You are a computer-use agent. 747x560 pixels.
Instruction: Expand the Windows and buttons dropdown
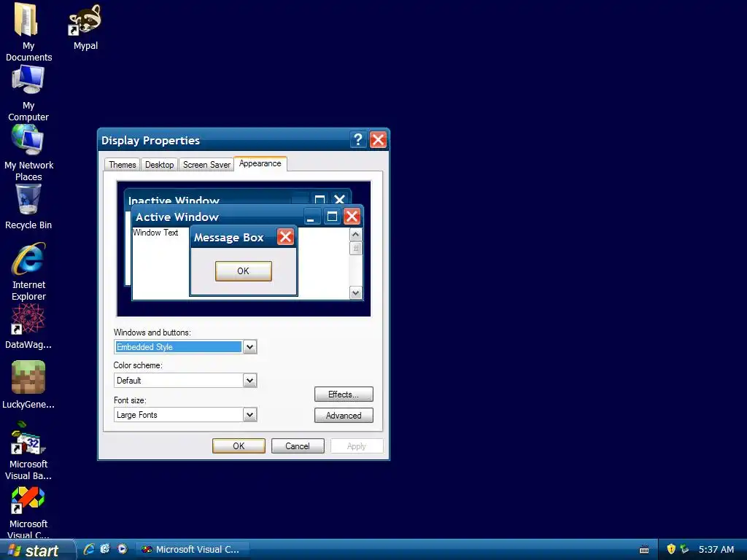click(x=249, y=347)
